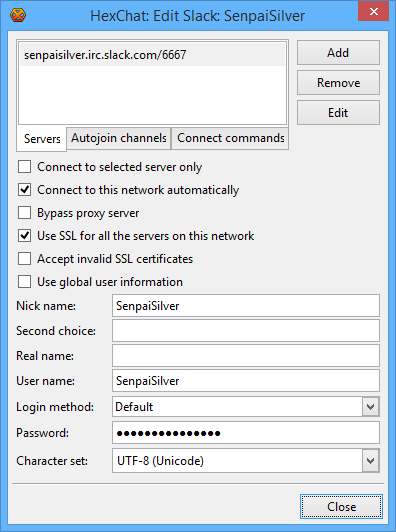Click the Close button
Screen dimensions: 396x532
(x=341, y=507)
